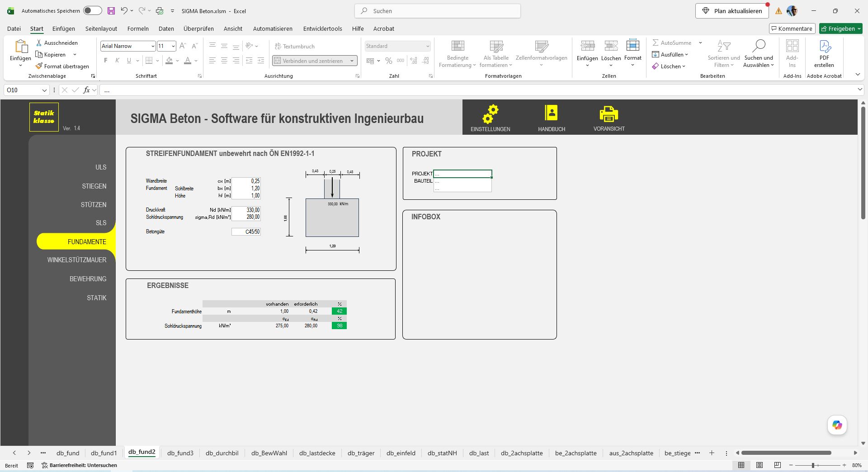
Task: Switch to Normal view in status bar
Action: click(741, 465)
